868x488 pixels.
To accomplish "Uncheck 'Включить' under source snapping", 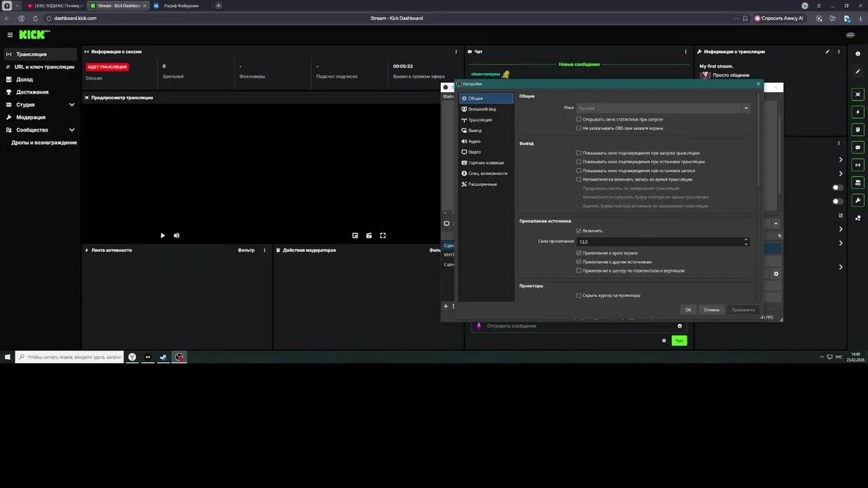I will (x=578, y=231).
